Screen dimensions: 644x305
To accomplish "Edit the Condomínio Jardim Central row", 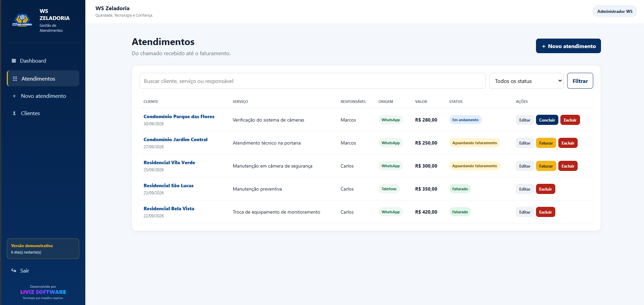I will point(525,143).
